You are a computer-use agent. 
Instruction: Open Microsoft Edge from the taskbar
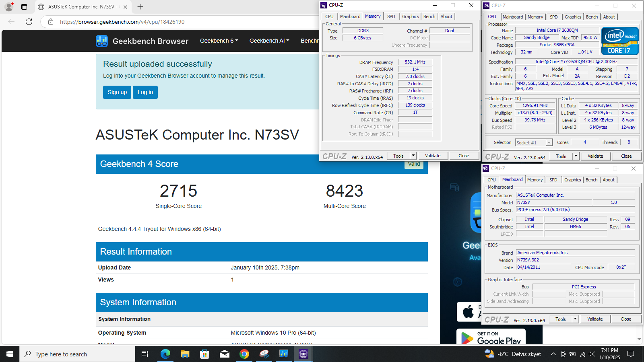pyautogui.click(x=165, y=354)
